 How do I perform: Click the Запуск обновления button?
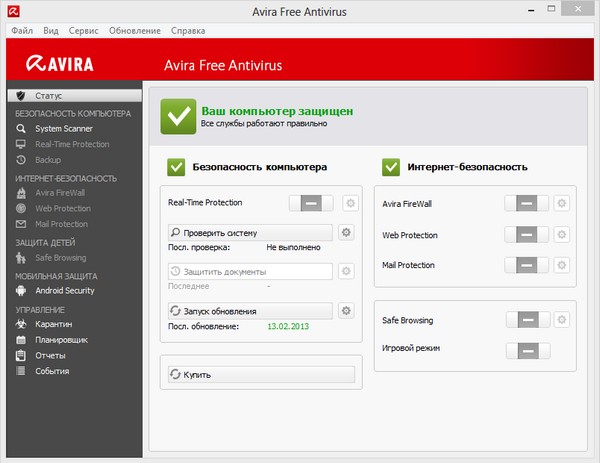click(248, 311)
